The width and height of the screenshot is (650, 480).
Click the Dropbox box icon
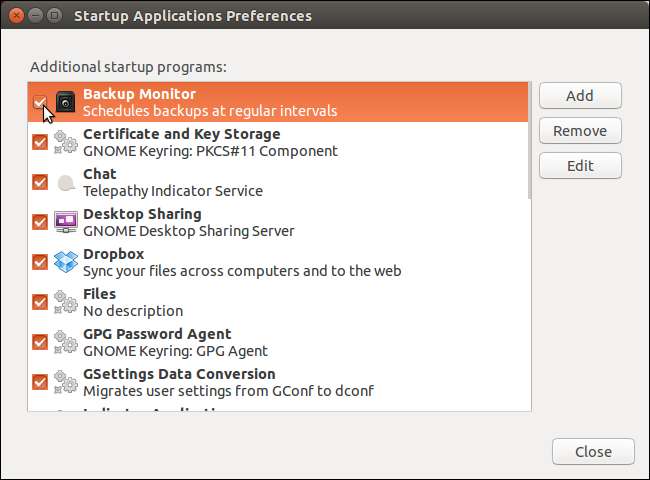66,262
